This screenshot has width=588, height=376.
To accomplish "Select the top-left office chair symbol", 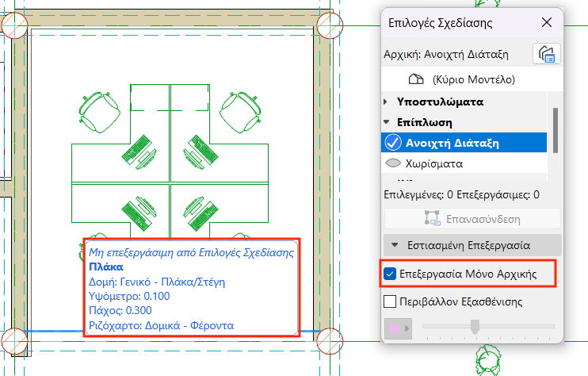I will point(99,112).
